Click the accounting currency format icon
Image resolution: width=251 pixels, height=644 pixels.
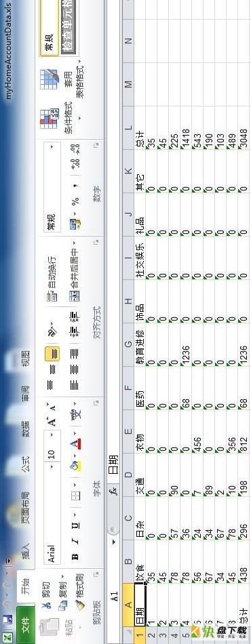point(75,224)
